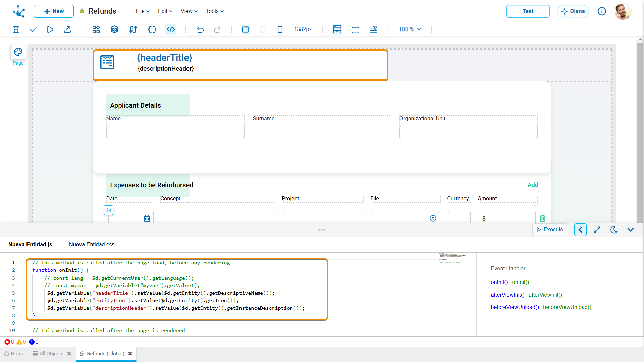Click the stacked windows icon in toolbar
The height and width of the screenshot is (362, 644).
click(355, 29)
